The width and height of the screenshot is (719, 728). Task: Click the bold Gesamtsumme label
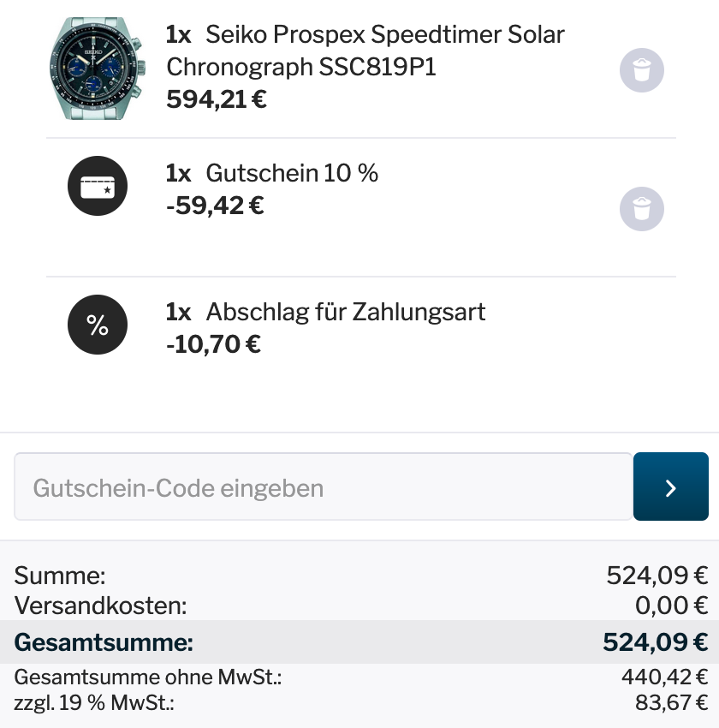coord(104,642)
